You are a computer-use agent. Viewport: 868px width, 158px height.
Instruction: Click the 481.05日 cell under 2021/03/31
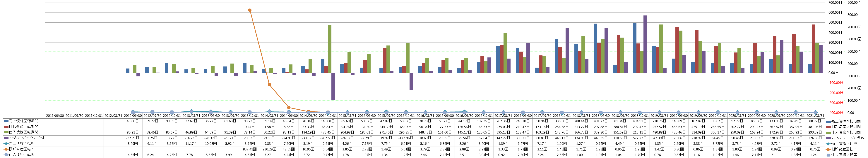815,127
